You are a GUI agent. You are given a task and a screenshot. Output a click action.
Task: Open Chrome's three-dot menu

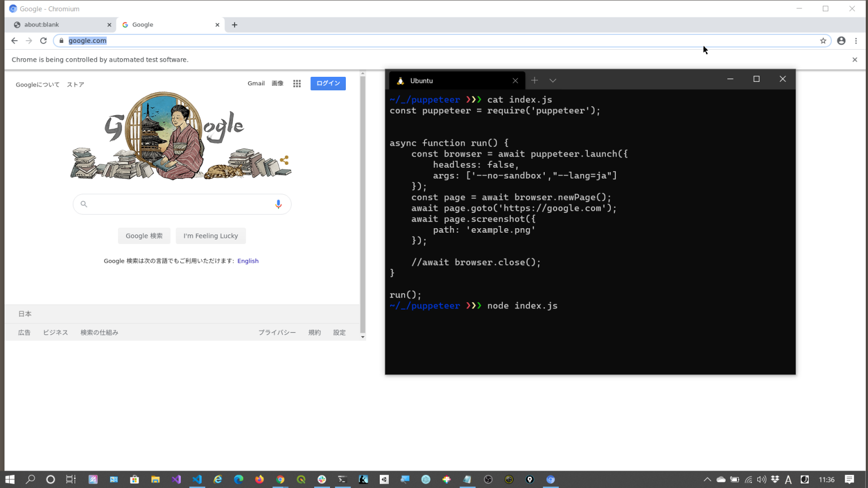click(x=857, y=40)
